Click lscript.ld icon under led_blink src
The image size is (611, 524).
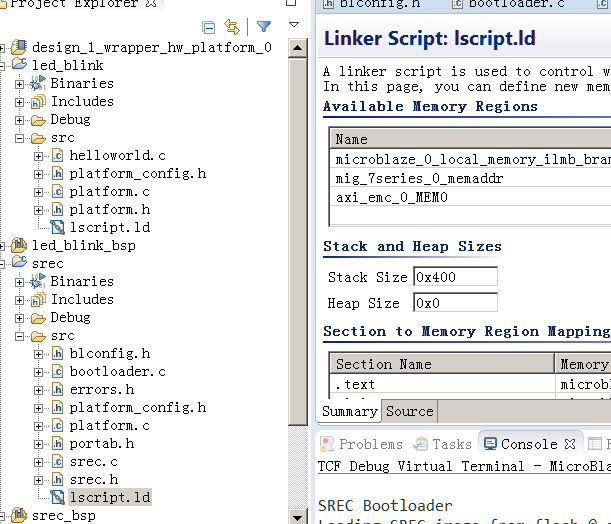click(x=58, y=228)
